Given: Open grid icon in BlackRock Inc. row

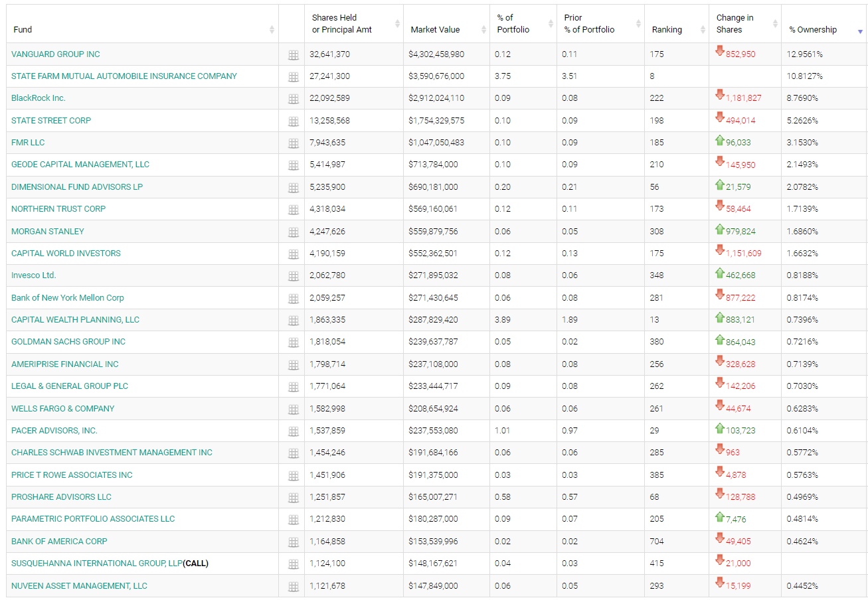Looking at the screenshot, I should [293, 99].
